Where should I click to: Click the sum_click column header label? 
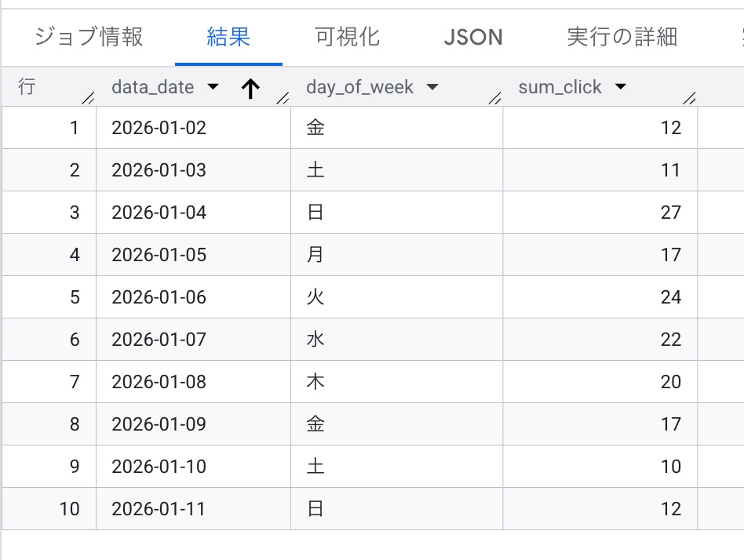coord(560,87)
